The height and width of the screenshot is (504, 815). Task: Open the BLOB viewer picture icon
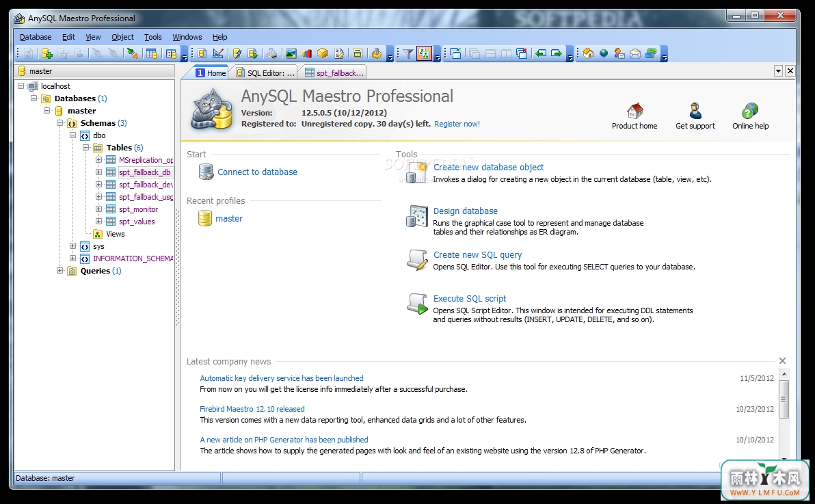[291, 53]
